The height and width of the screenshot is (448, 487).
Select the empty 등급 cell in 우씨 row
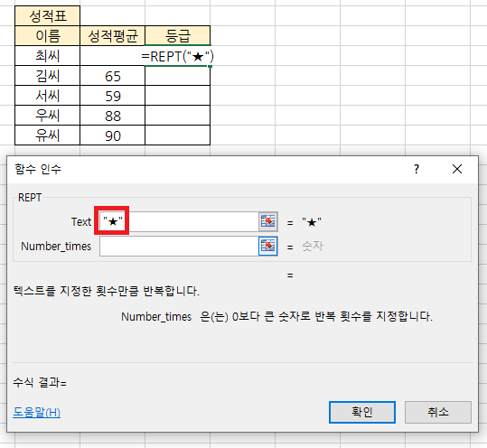click(x=177, y=116)
